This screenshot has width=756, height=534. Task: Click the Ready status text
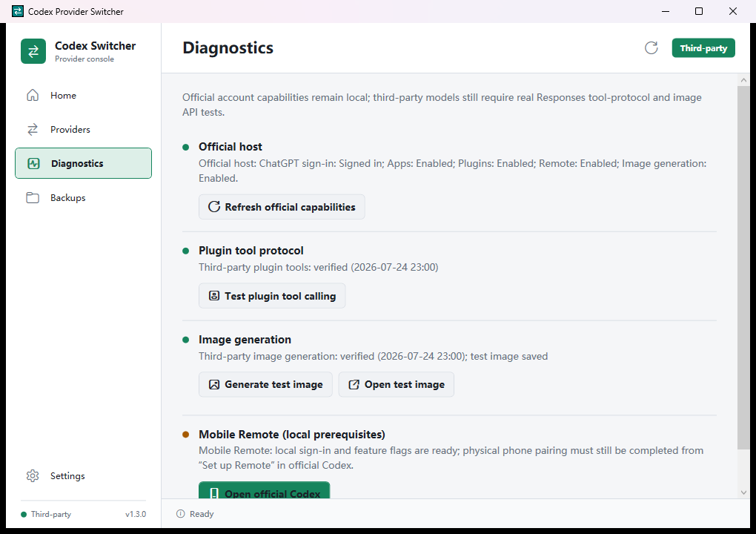pos(202,514)
